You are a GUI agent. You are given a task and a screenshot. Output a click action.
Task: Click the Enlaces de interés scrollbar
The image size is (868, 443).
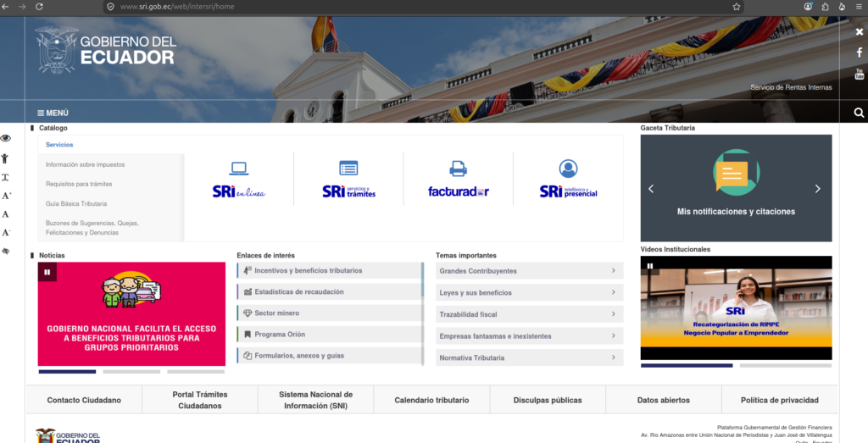[x=423, y=313]
